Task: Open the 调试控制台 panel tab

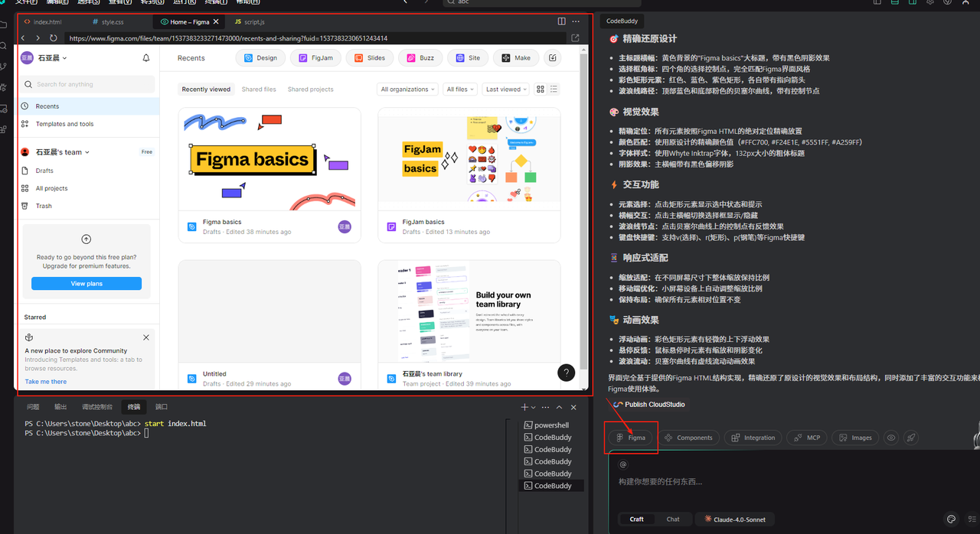Action: (97, 407)
